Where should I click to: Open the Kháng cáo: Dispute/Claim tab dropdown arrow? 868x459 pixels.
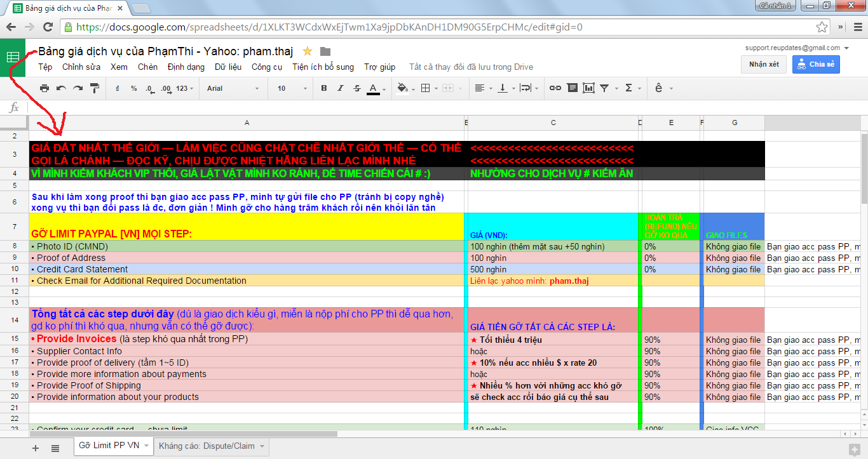click(262, 446)
